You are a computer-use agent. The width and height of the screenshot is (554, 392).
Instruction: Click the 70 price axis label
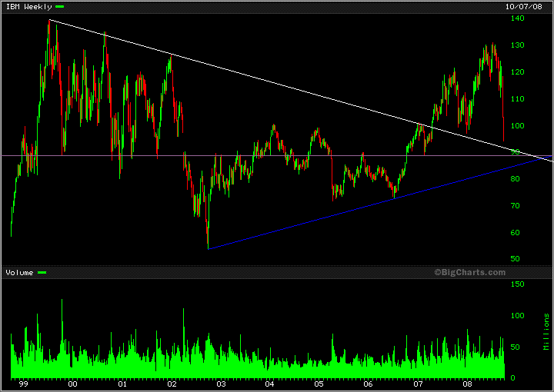click(515, 205)
